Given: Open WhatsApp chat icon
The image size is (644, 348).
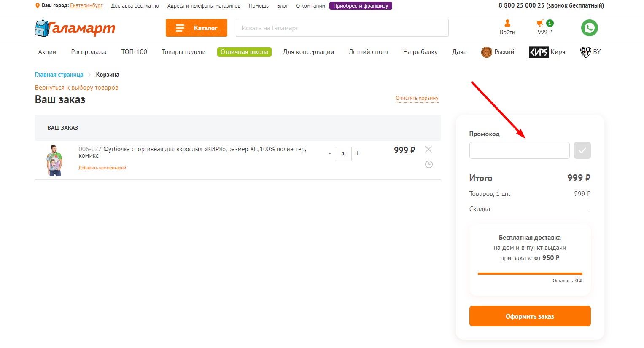Looking at the screenshot, I should [589, 28].
